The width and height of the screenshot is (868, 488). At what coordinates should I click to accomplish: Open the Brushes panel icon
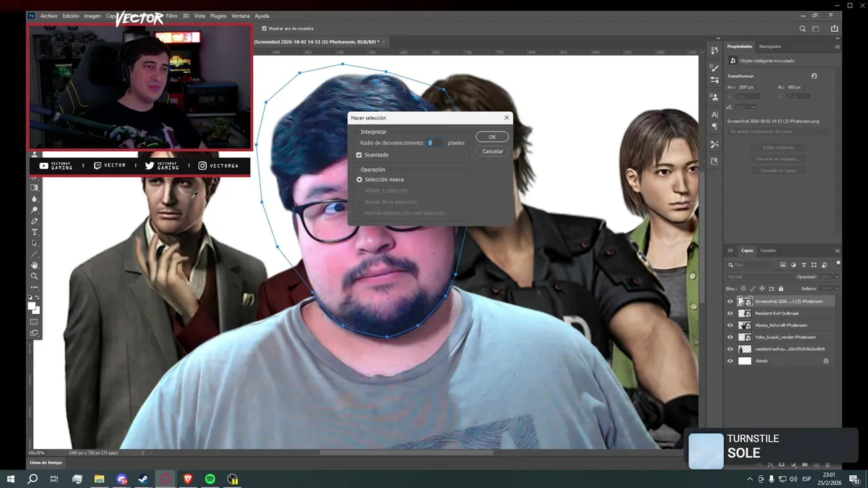[714, 68]
